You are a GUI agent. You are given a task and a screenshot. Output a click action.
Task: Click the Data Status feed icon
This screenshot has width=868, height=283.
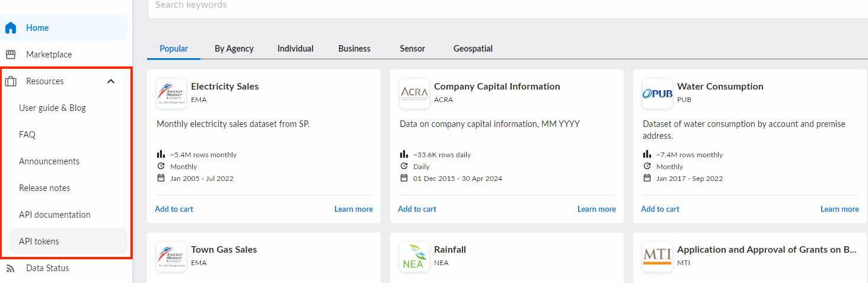coord(11,269)
